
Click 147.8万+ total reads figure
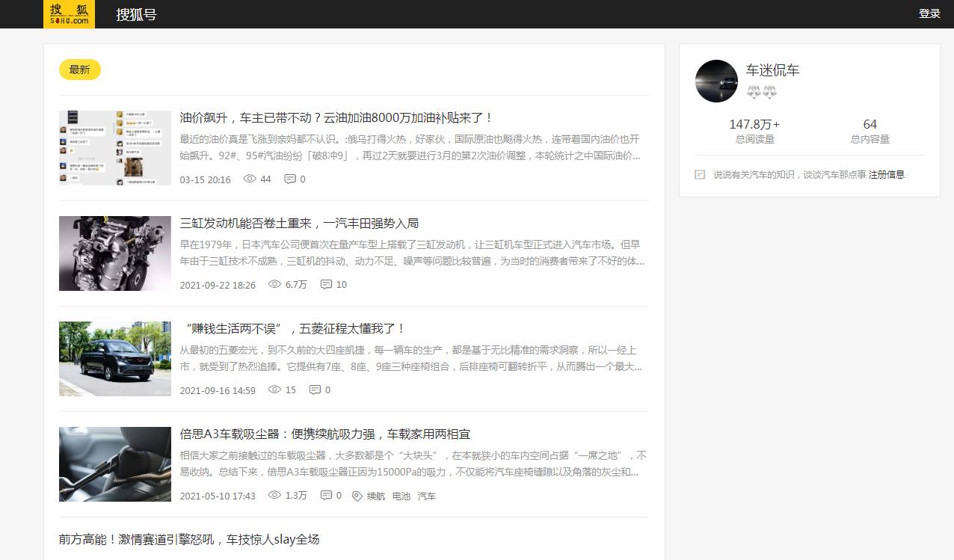[x=754, y=124]
